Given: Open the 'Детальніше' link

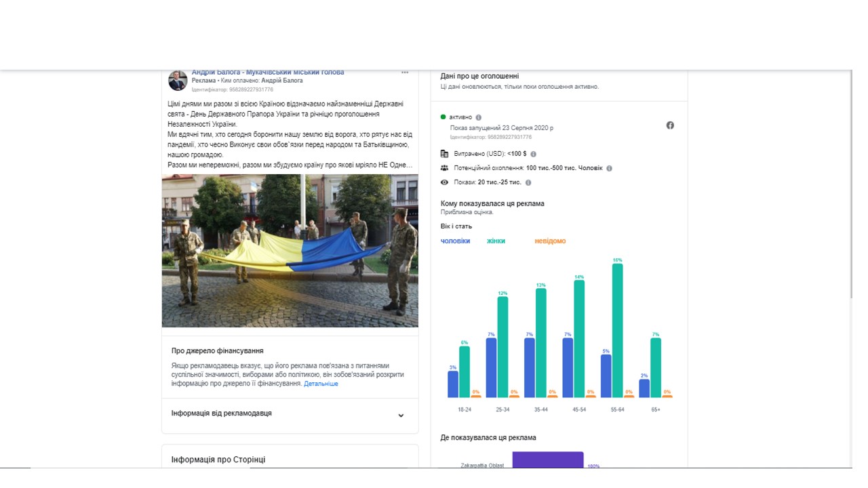Looking at the screenshot, I should [x=321, y=384].
